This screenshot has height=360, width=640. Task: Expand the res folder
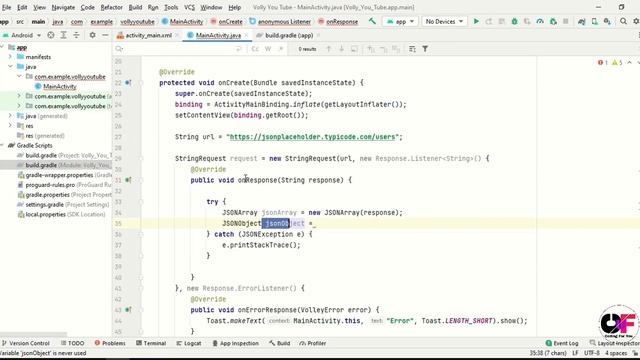[11, 126]
